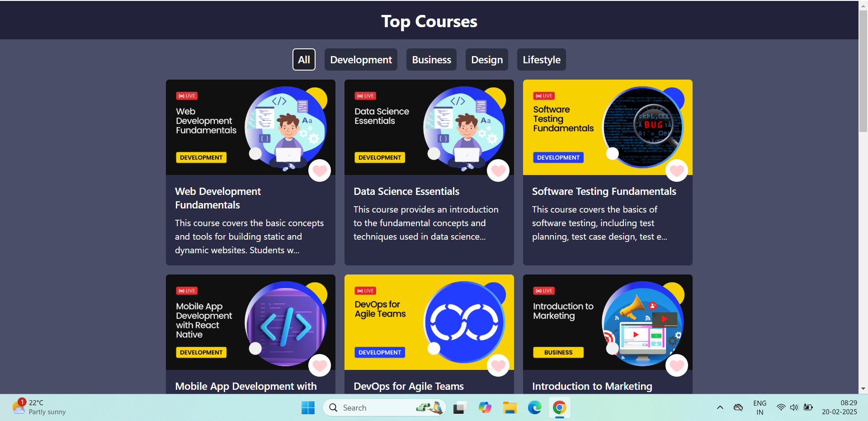The width and height of the screenshot is (868, 421).
Task: Like the Mobile App Development course heart
Action: point(320,365)
